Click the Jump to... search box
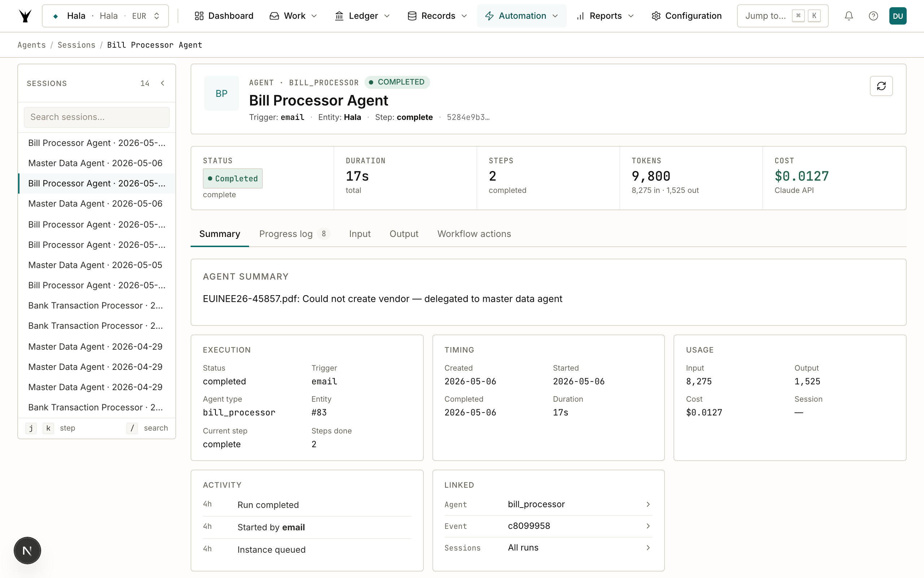The width and height of the screenshot is (924, 578). tap(783, 16)
